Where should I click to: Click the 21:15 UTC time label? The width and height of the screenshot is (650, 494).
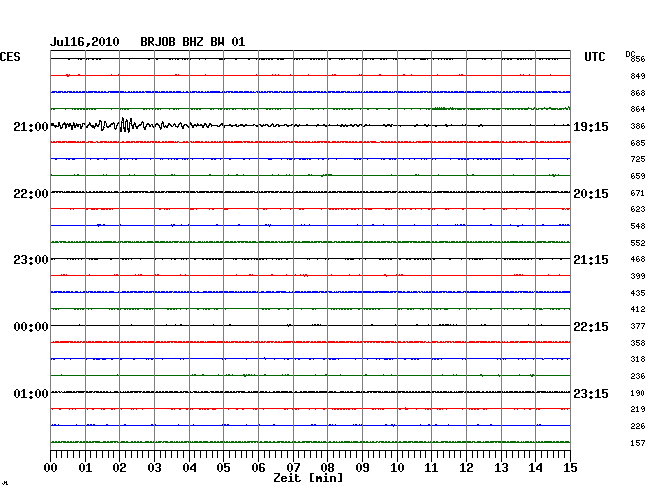click(x=591, y=260)
